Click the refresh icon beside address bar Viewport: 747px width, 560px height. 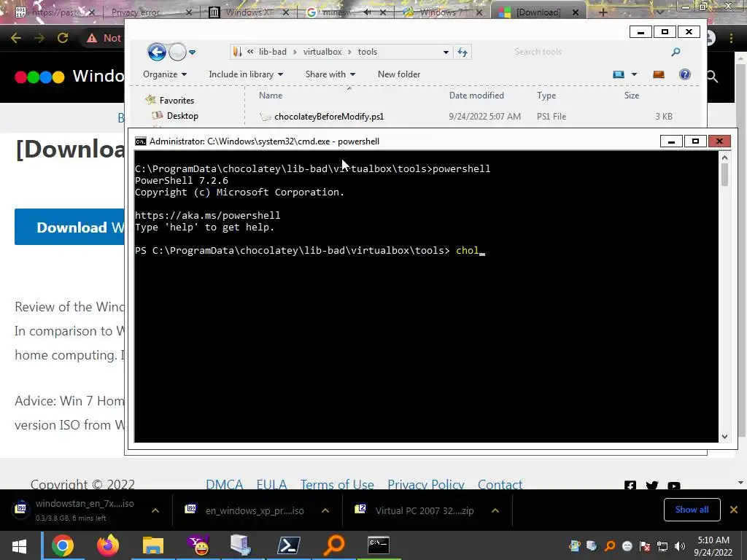(x=462, y=52)
